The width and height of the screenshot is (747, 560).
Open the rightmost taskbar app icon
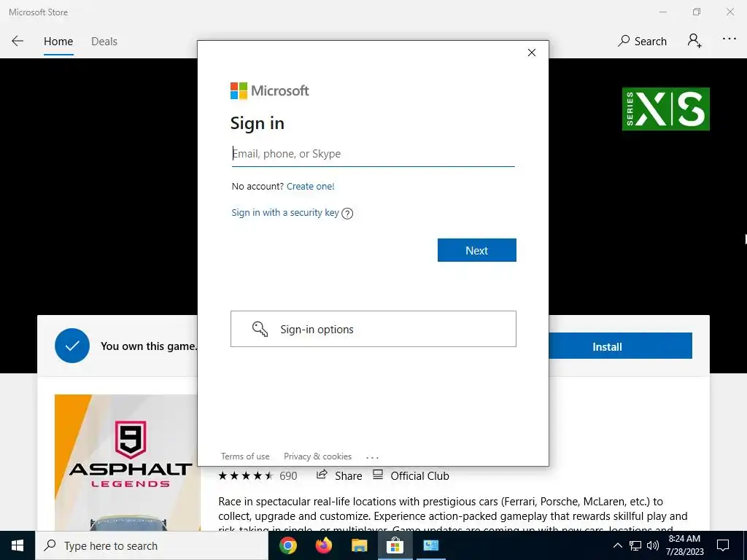click(430, 545)
